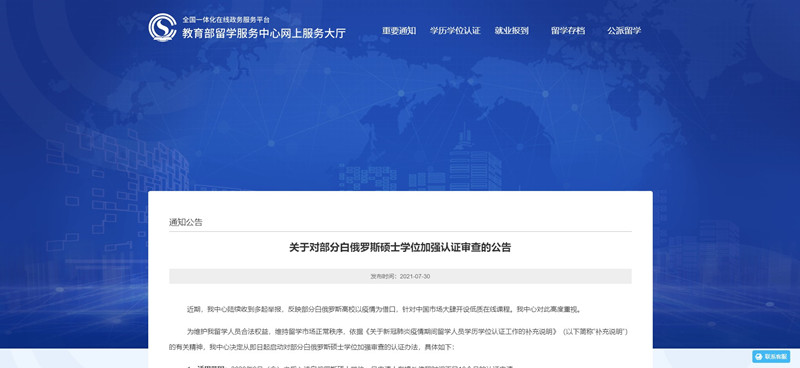Click the announcement title about 白俄罗斯硕士学位
The width and height of the screenshot is (800, 368).
click(400, 248)
